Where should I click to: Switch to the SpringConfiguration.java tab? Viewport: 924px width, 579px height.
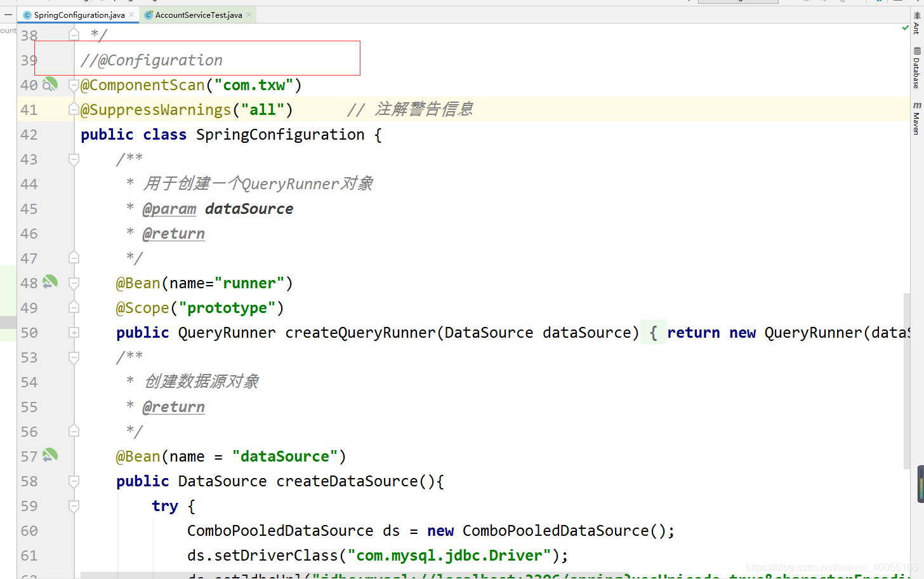[x=79, y=15]
